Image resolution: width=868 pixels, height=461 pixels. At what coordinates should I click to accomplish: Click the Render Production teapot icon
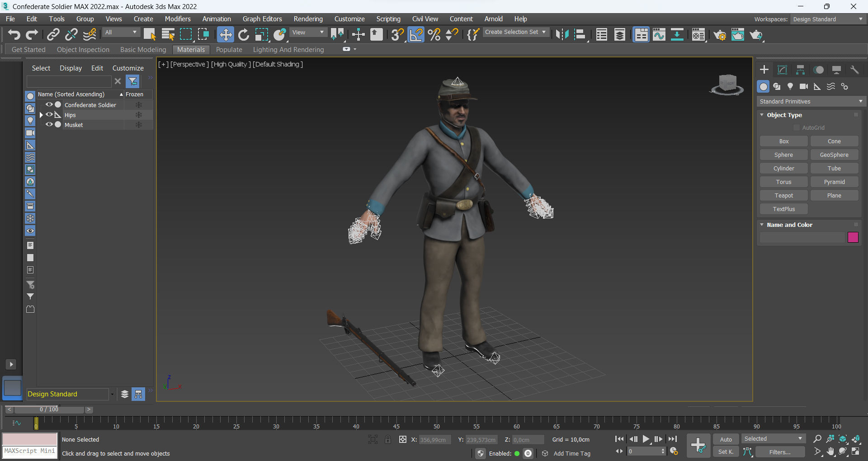(756, 35)
